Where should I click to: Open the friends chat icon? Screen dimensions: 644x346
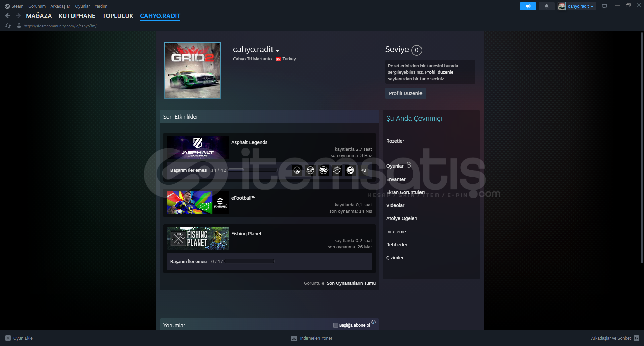pos(636,338)
